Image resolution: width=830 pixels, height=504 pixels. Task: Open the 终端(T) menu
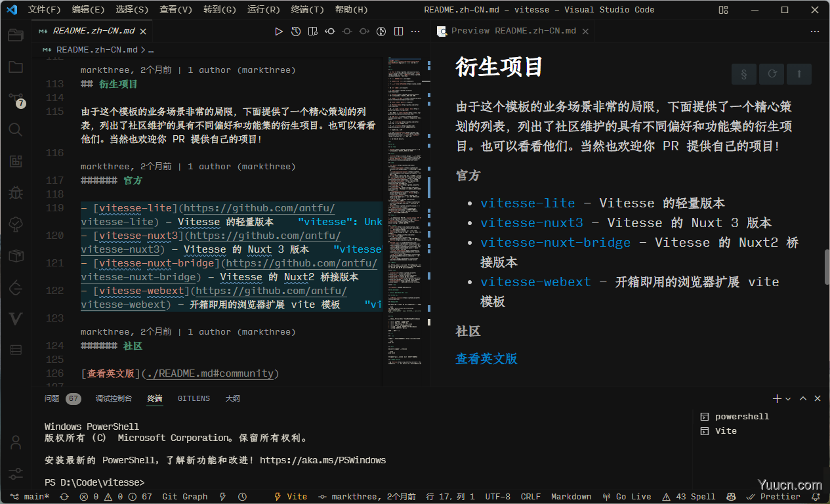coord(307,10)
